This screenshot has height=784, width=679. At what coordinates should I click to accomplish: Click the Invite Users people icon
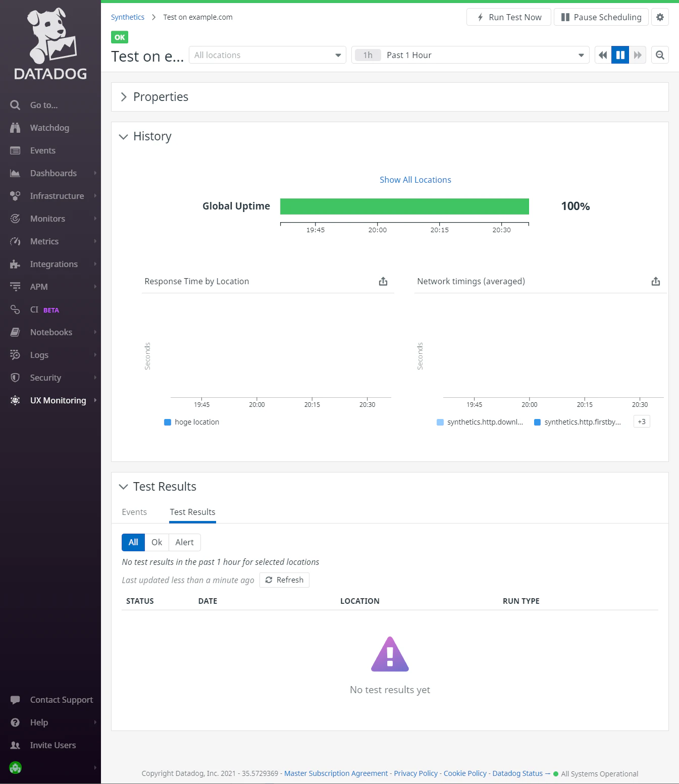tap(15, 745)
